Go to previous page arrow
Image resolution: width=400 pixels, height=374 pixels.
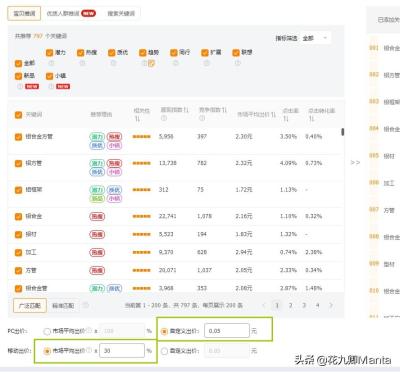point(264,305)
